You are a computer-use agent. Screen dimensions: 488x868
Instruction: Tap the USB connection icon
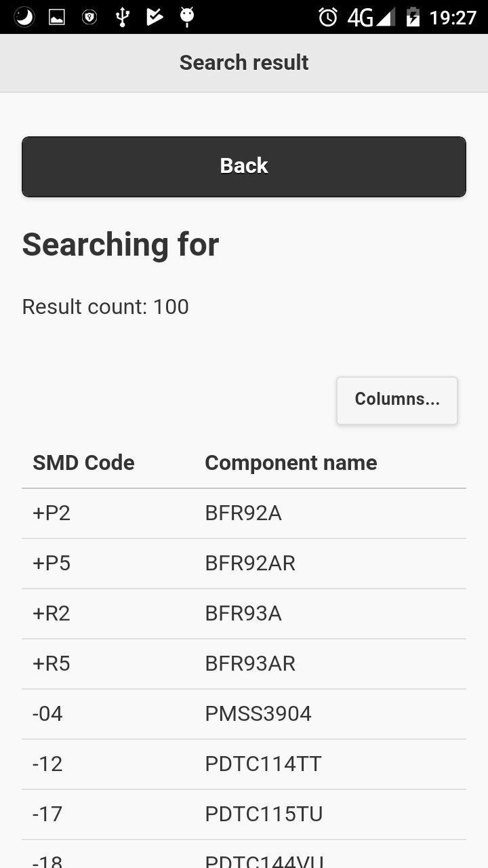point(122,17)
